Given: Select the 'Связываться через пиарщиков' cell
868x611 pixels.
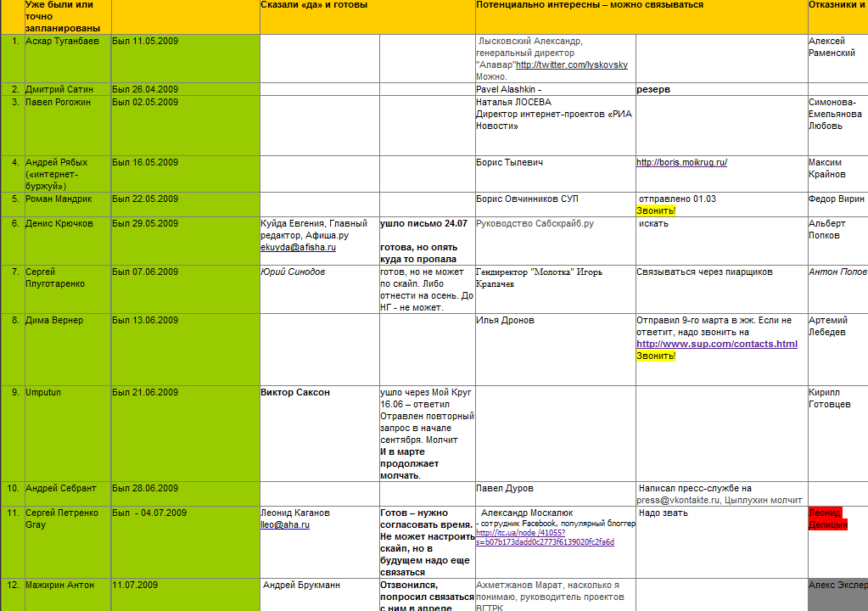Looking at the screenshot, I should pos(704,272).
